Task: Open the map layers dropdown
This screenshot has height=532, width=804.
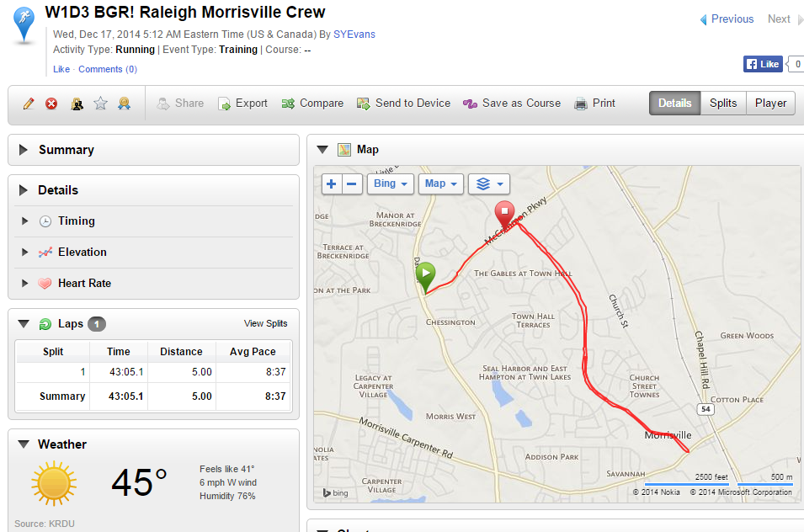Action: [x=489, y=184]
